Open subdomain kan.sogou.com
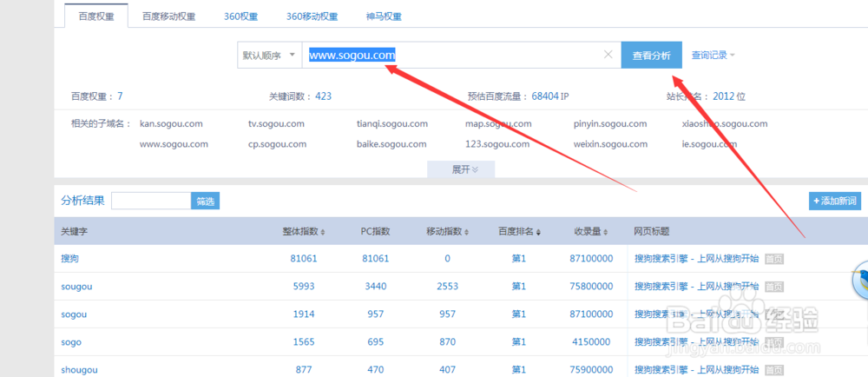 171,123
